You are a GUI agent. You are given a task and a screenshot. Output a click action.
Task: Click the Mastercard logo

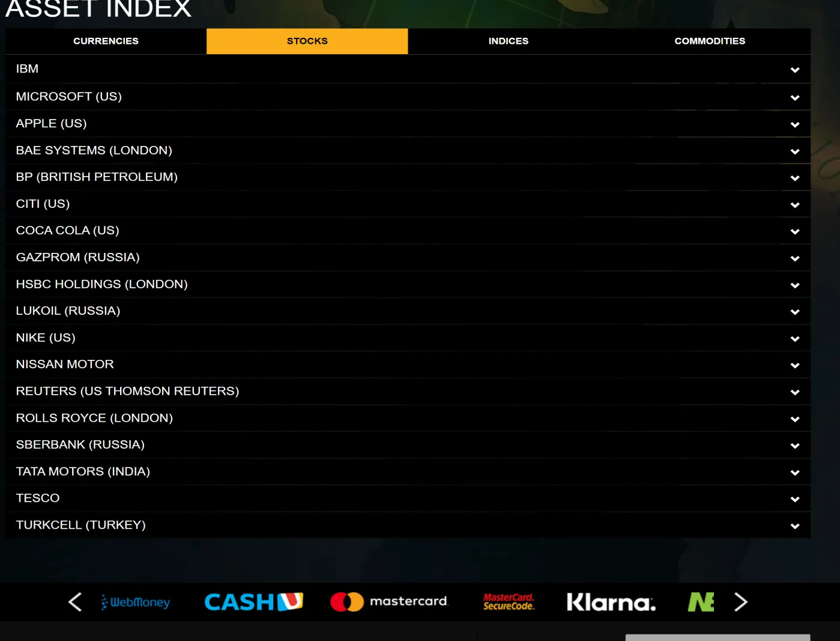(389, 601)
